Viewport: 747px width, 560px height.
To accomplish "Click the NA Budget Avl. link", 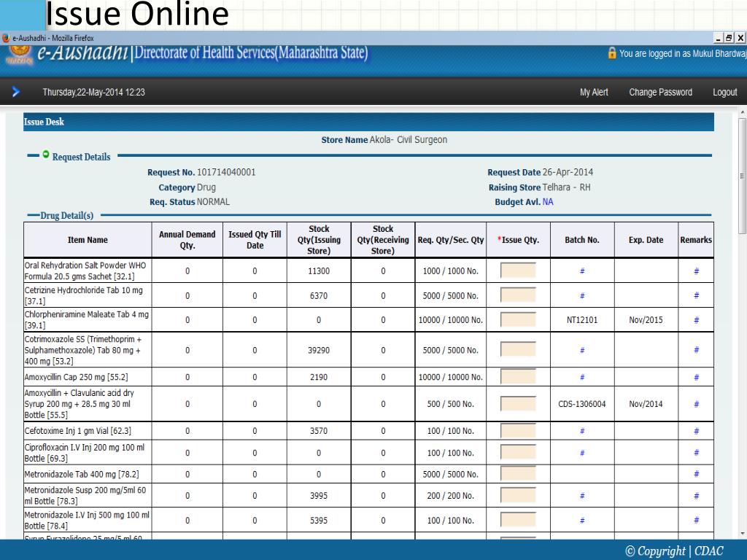I will coord(548,202).
